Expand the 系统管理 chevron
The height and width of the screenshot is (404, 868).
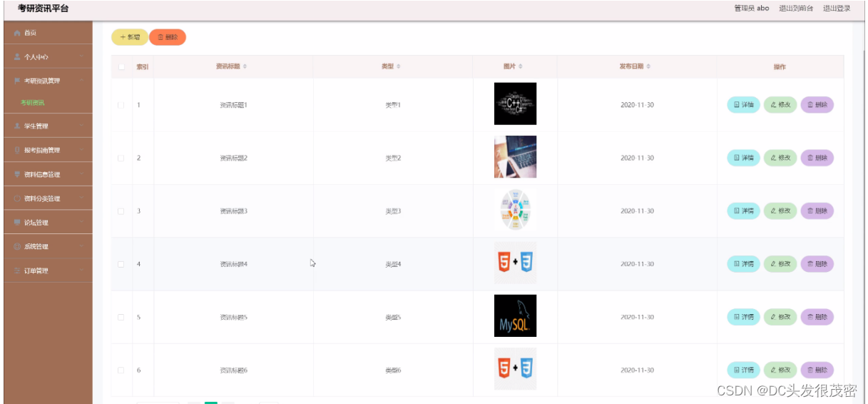point(82,246)
